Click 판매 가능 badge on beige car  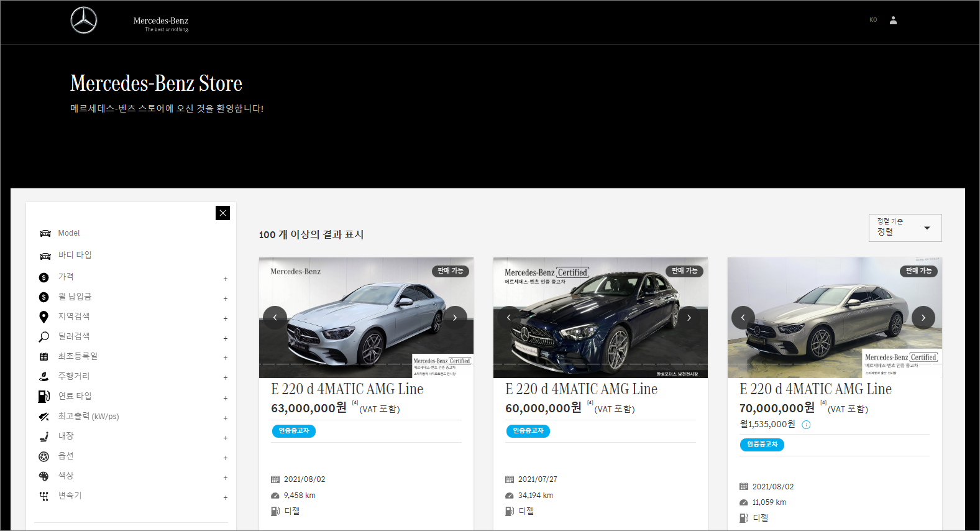pos(919,271)
